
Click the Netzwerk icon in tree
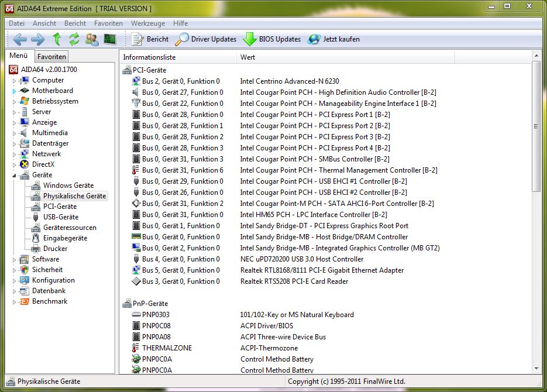click(25, 154)
